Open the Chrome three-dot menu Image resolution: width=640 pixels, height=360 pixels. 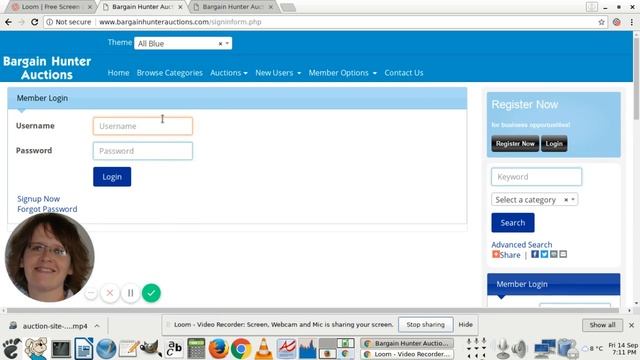click(x=631, y=22)
